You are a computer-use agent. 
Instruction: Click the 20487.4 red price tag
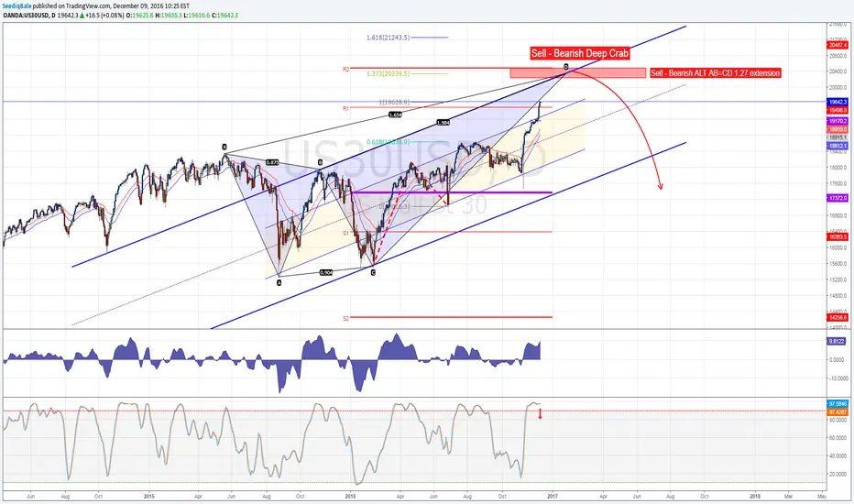point(838,45)
